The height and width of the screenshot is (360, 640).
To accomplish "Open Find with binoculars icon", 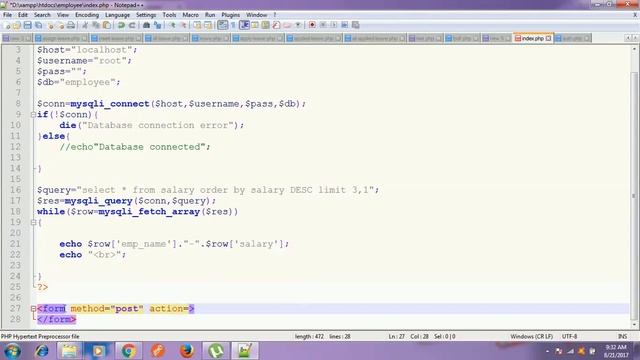I will pyautogui.click(x=146, y=25).
